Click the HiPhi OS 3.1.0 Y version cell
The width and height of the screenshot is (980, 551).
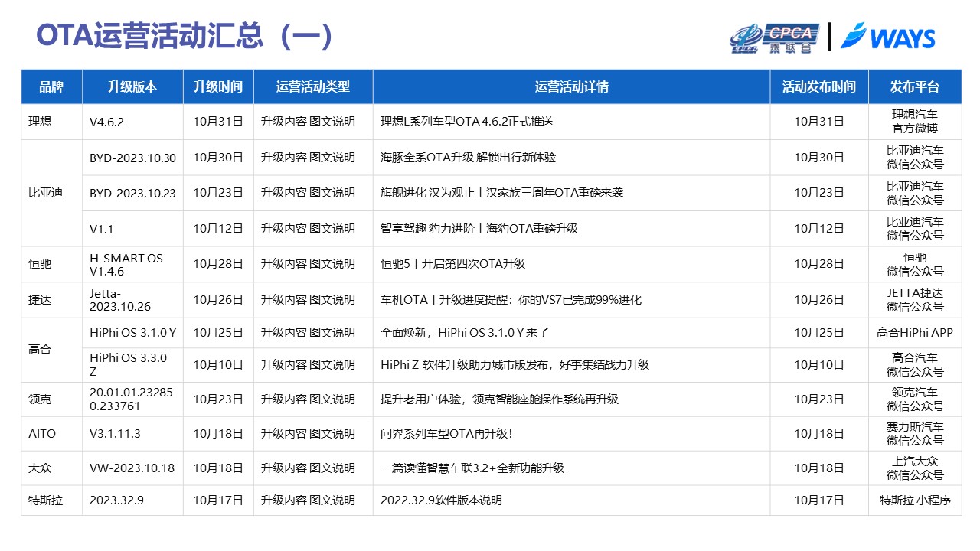point(132,333)
